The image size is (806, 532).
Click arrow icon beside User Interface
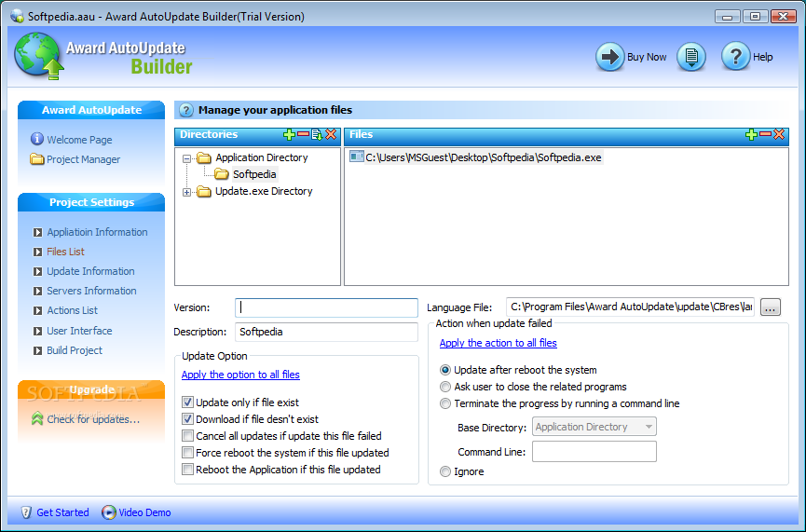[x=37, y=331]
